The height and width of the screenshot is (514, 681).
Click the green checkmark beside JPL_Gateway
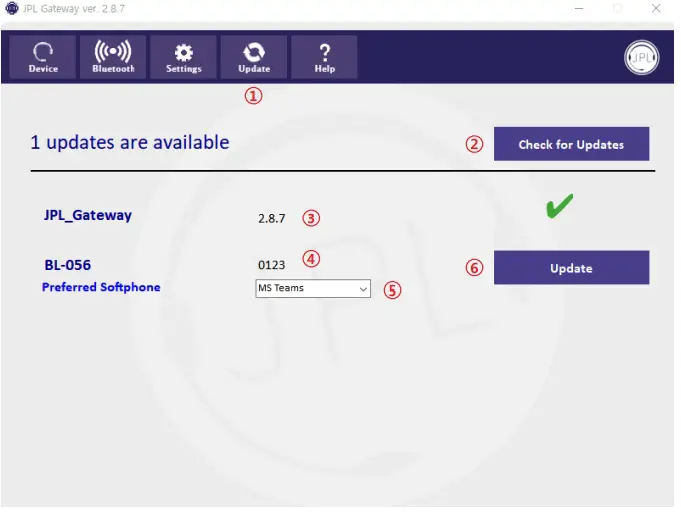(x=559, y=206)
